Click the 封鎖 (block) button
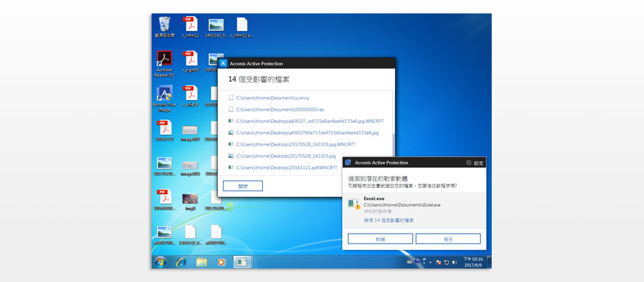This screenshot has width=644, height=282. (380, 239)
